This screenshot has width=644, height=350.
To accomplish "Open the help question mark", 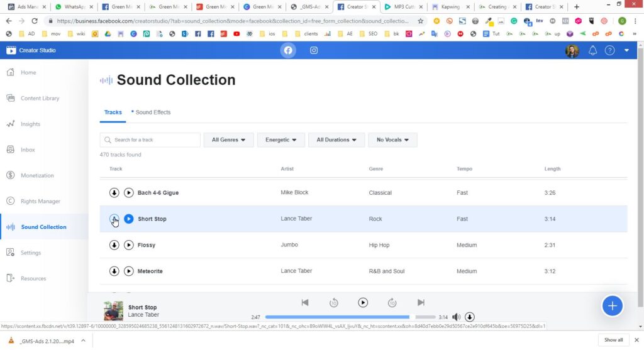I will click(609, 50).
